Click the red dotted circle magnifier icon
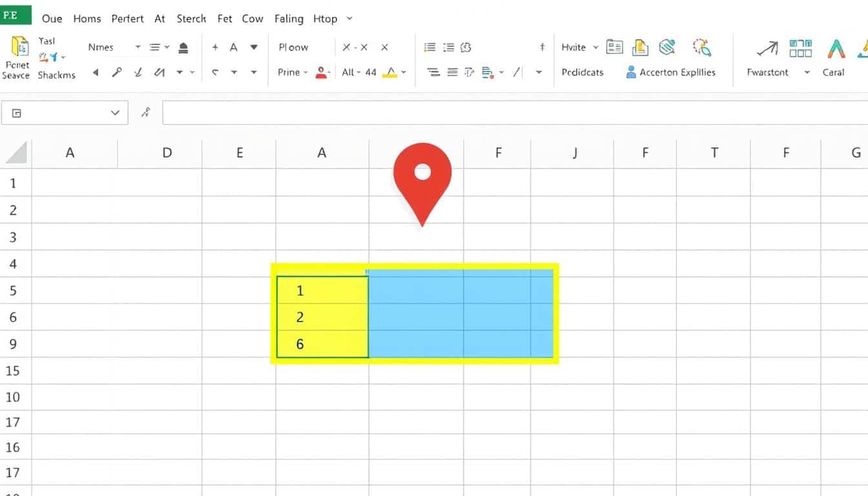Viewport: 868px width, 496px height. (x=701, y=47)
